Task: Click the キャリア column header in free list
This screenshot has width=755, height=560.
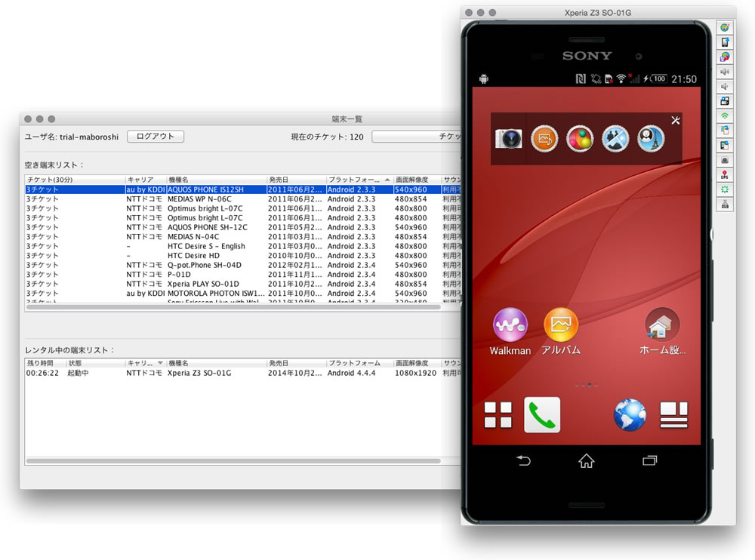Action: [x=146, y=180]
